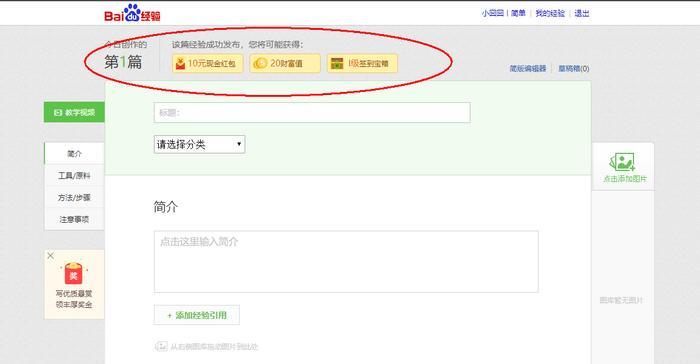Click the 10元现金红包 reward badge

[x=208, y=63]
